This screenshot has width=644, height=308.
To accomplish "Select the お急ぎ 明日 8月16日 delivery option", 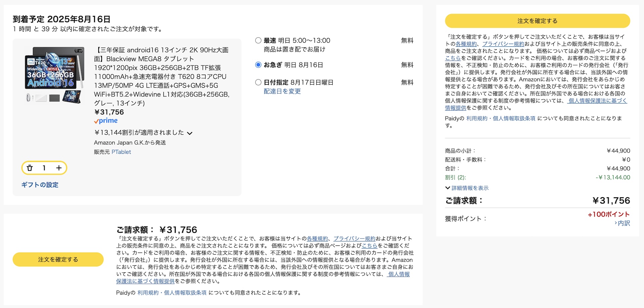I will (x=258, y=65).
